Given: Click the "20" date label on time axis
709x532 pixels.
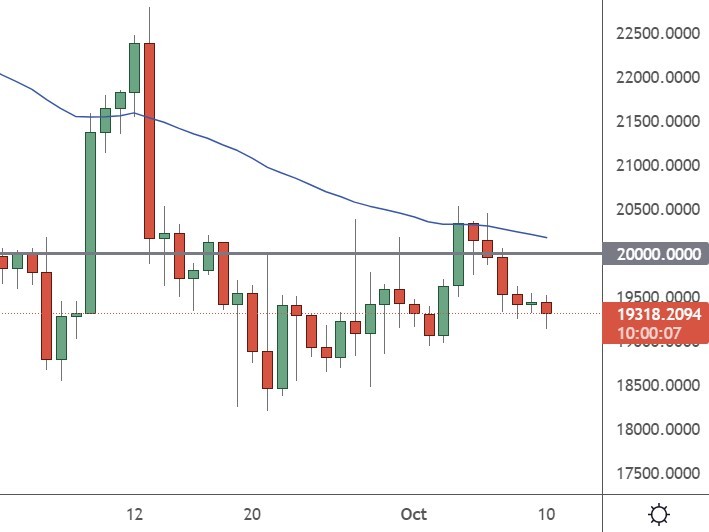Looking at the screenshot, I should point(252,514).
